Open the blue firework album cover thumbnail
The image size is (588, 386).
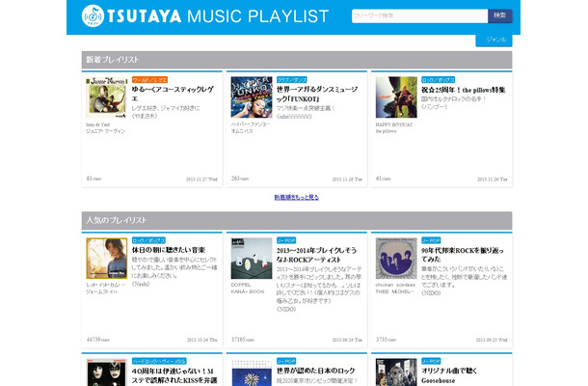tap(252, 372)
